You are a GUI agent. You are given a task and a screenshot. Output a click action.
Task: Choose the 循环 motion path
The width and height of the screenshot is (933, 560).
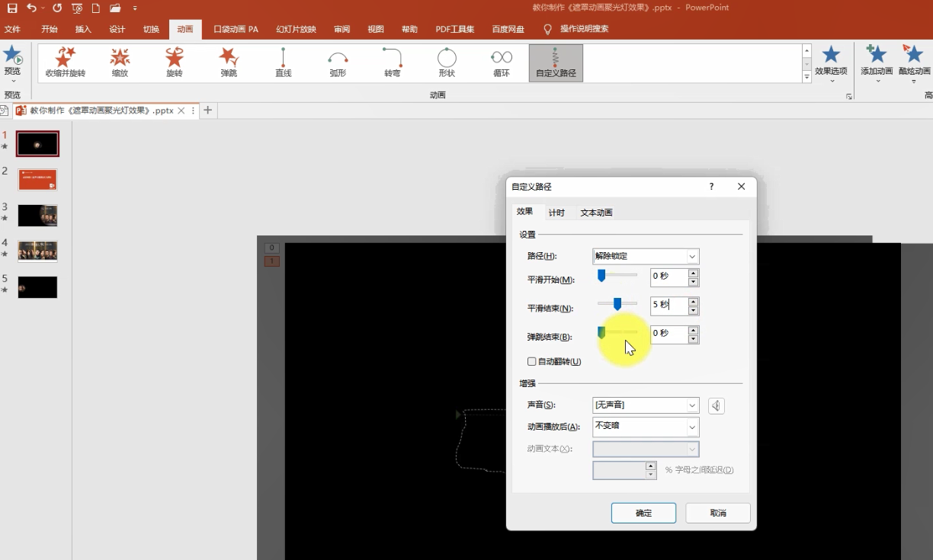click(x=502, y=62)
